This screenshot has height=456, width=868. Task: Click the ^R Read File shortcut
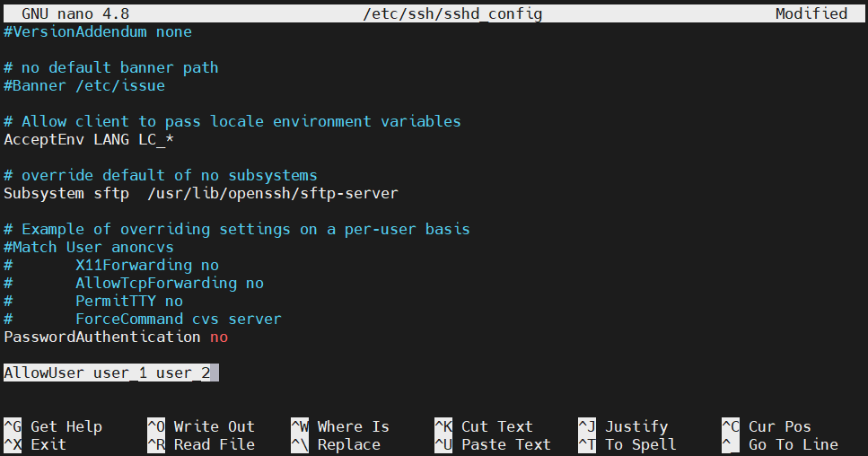tap(201, 444)
